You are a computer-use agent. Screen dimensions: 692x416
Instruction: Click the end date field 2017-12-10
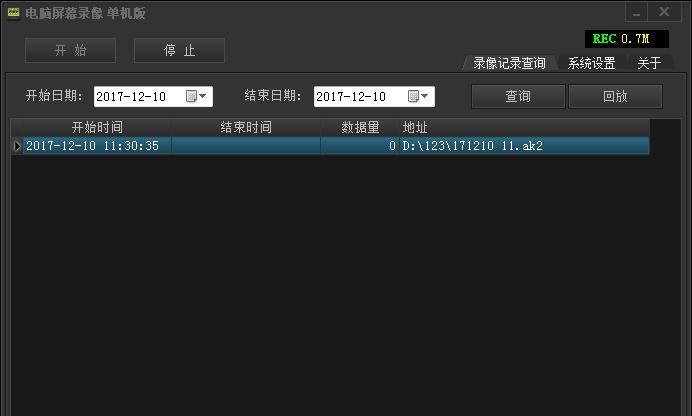point(374,97)
